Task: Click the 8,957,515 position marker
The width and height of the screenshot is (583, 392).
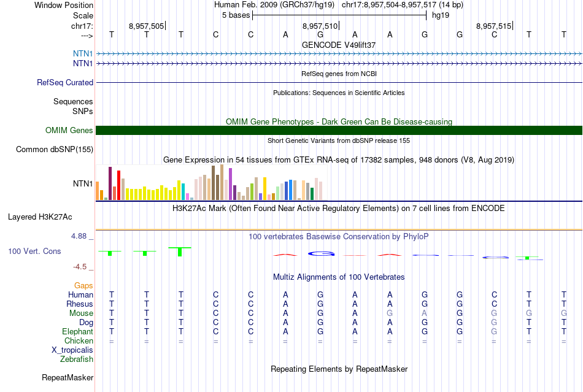Action: pyautogui.click(x=494, y=26)
